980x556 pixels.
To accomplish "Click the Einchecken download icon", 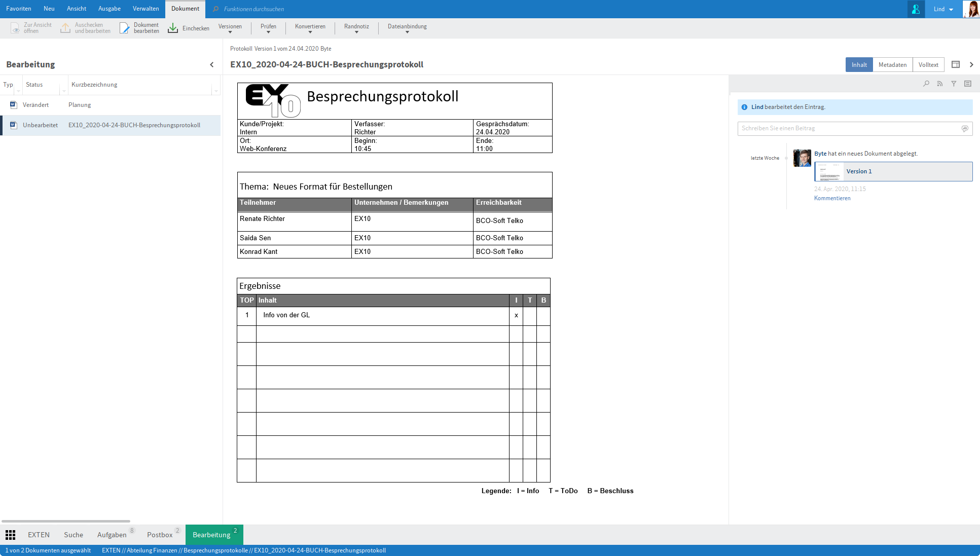I will click(173, 28).
